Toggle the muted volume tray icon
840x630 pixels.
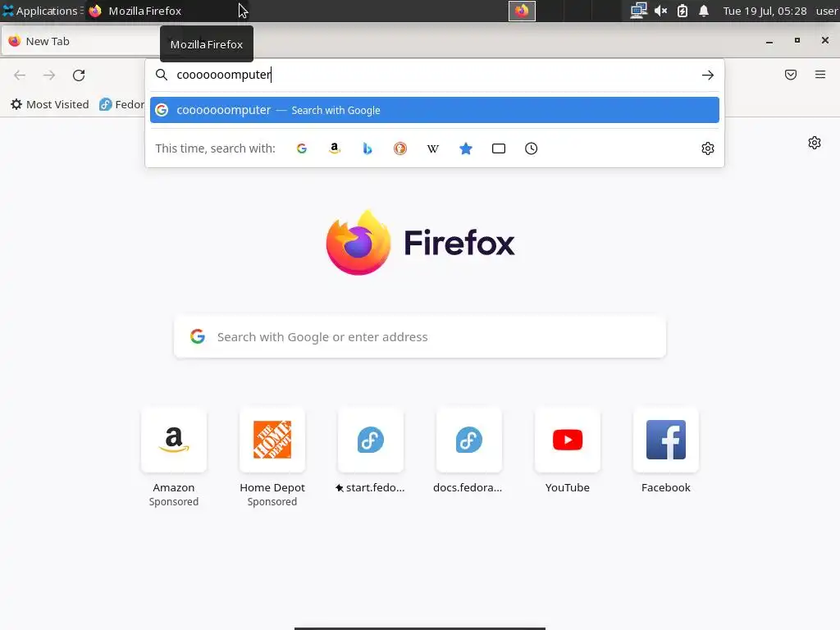pyautogui.click(x=660, y=11)
